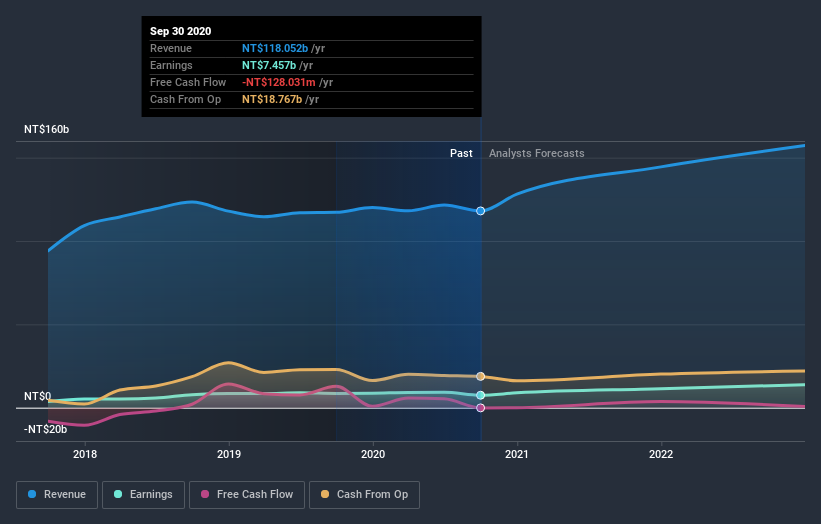
Task: Click the Free Cash Flow label in tooltip
Action: 188,82
